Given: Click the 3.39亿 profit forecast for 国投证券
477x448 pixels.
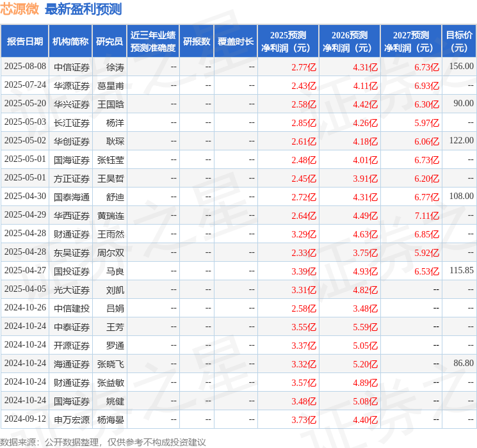Looking at the screenshot, I should 303,271.
